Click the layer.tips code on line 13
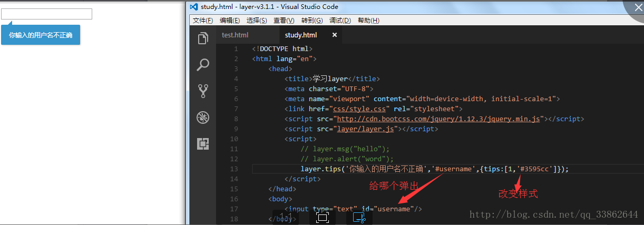Screen dimensions: 644x225 tap(435, 169)
